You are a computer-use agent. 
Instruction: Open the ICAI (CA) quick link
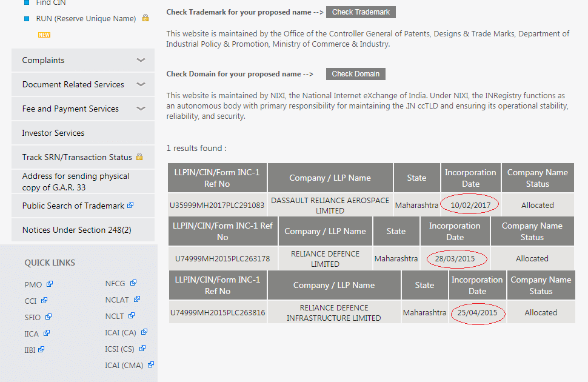[121, 333]
